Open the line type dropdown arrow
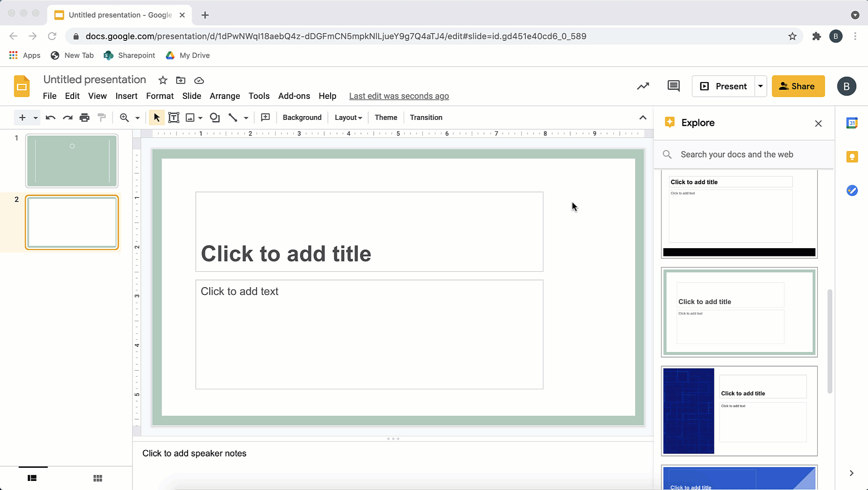 coord(246,118)
